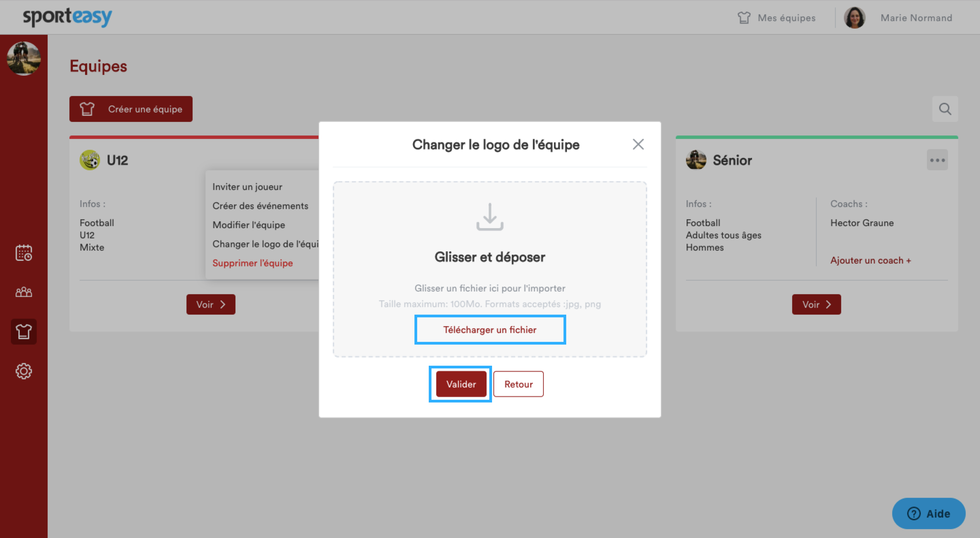Close the Changer le logo dialog
The width and height of the screenshot is (980, 538).
pyautogui.click(x=638, y=144)
